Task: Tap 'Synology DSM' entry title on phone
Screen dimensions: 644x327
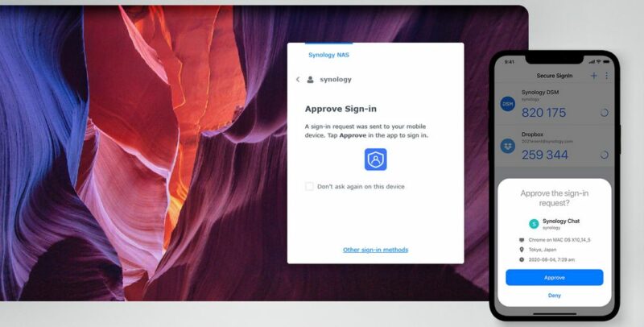Action: (x=540, y=93)
